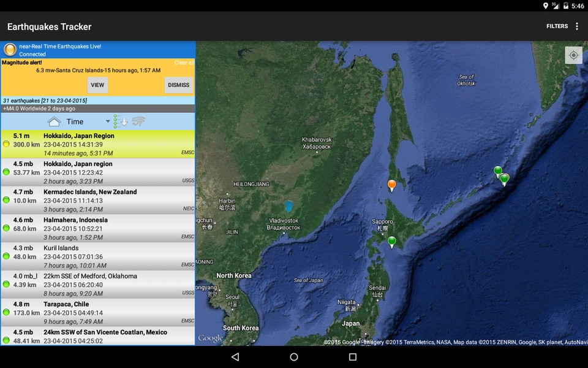Tap the green map pin south of Sapporo
Screen dimensions: 588x368
click(391, 242)
